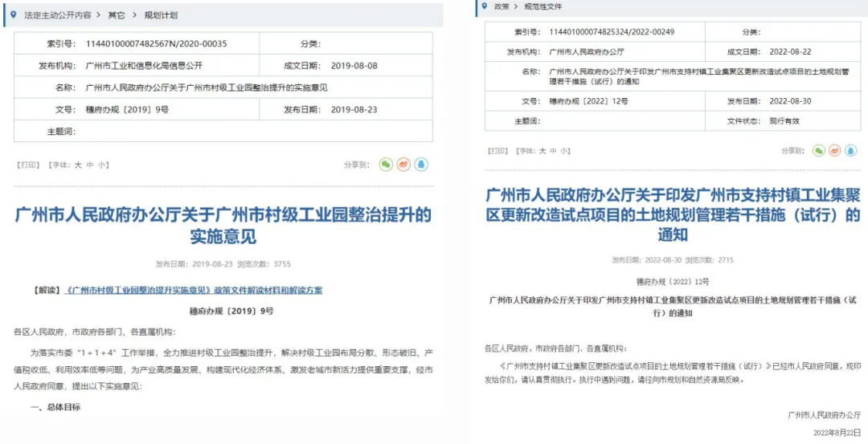Click document number 穗府办规〔2019〕9号 in table

point(128,109)
